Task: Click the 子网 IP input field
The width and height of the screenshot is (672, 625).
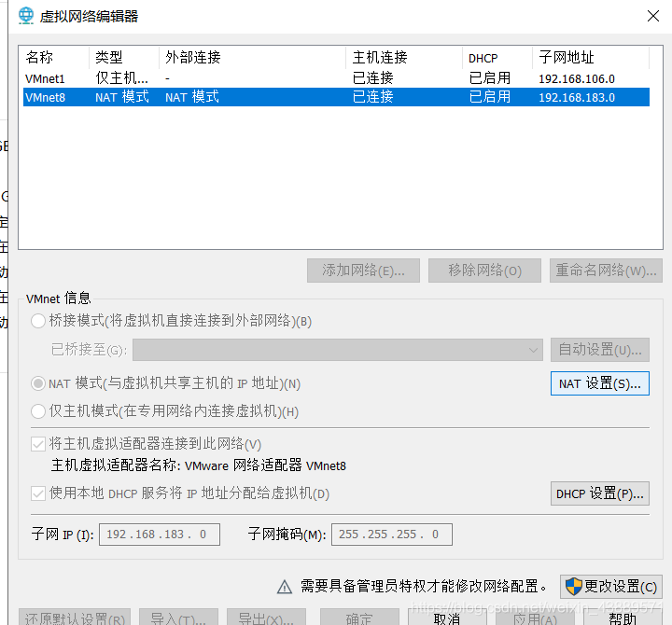Action: [160, 535]
